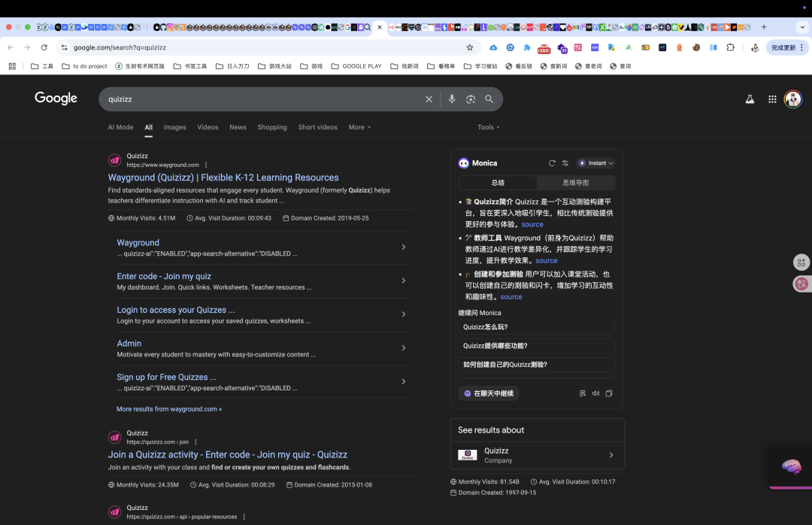
Task: Search by image with Google Lens
Action: click(x=470, y=99)
